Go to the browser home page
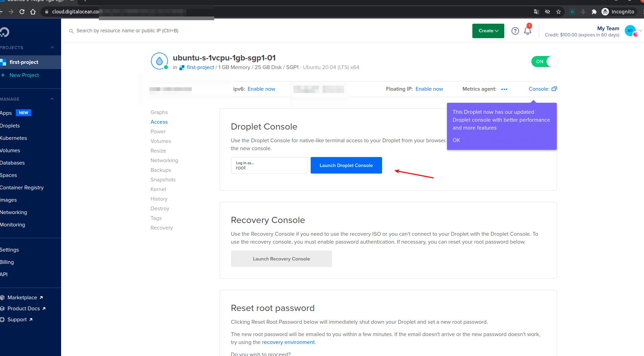This screenshot has height=356, width=644. (x=33, y=12)
